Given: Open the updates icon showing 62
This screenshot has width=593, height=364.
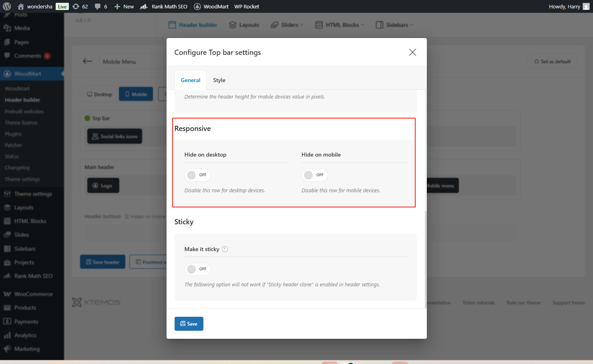Looking at the screenshot, I should click(x=76, y=6).
